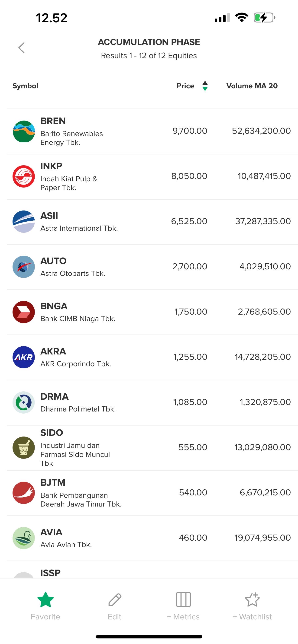298x644 pixels.
Task: Tap the Price column label
Action: tap(185, 86)
